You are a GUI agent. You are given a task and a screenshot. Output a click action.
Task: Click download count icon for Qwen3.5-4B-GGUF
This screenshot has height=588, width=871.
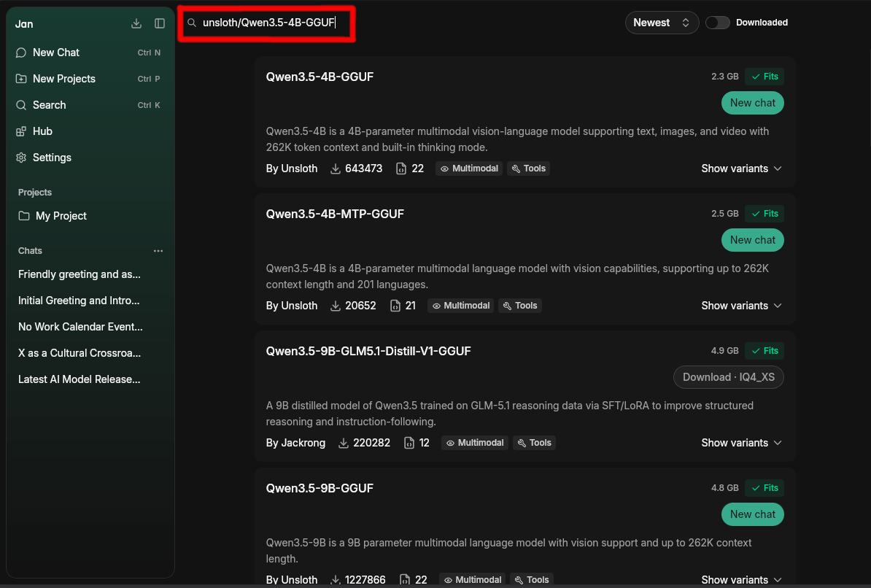pyautogui.click(x=336, y=169)
